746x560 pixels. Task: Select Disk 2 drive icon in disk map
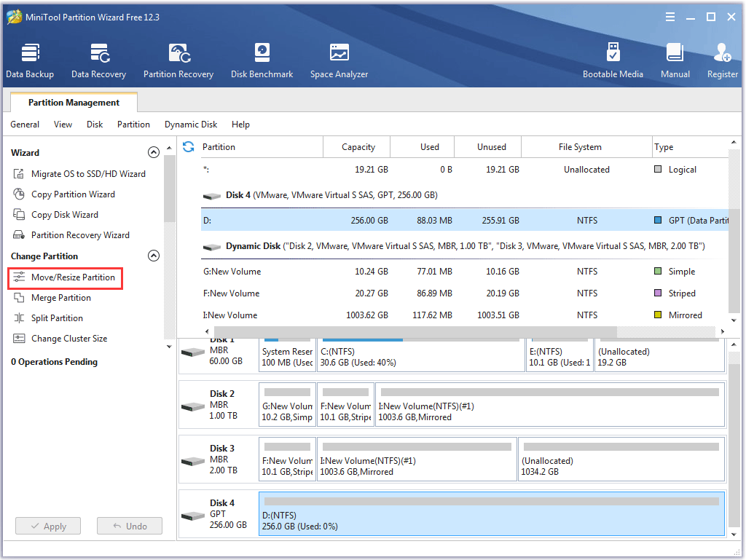click(193, 406)
